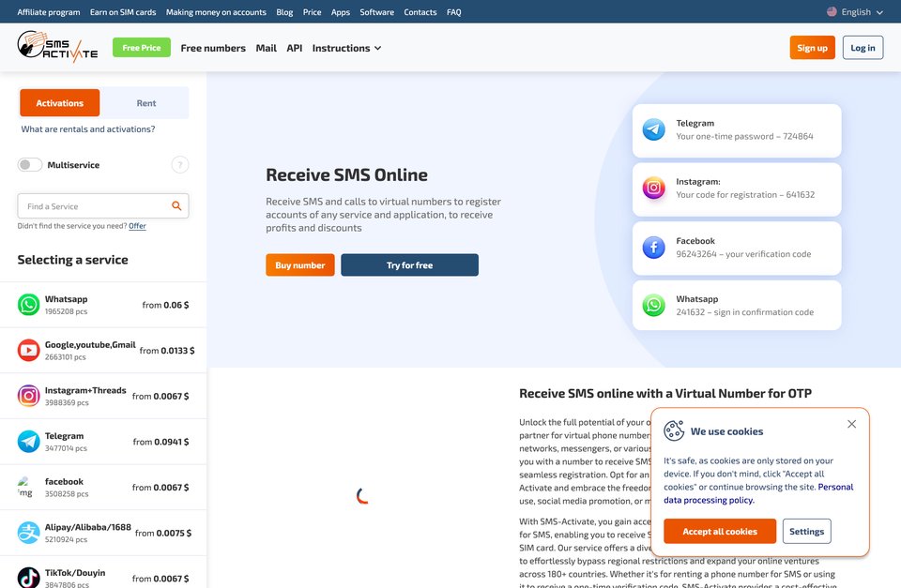Click the Whatsapp icon in the message card
The height and width of the screenshot is (588, 901).
[653, 305]
